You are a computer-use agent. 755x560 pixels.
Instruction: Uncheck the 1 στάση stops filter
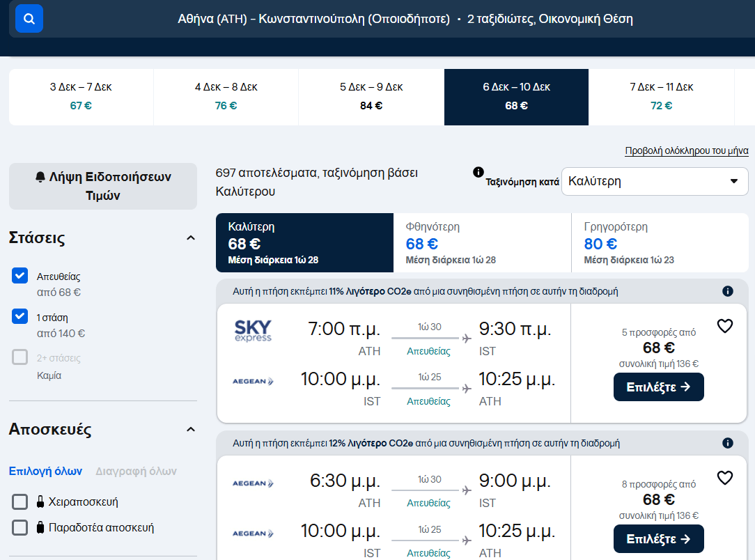pos(20,317)
